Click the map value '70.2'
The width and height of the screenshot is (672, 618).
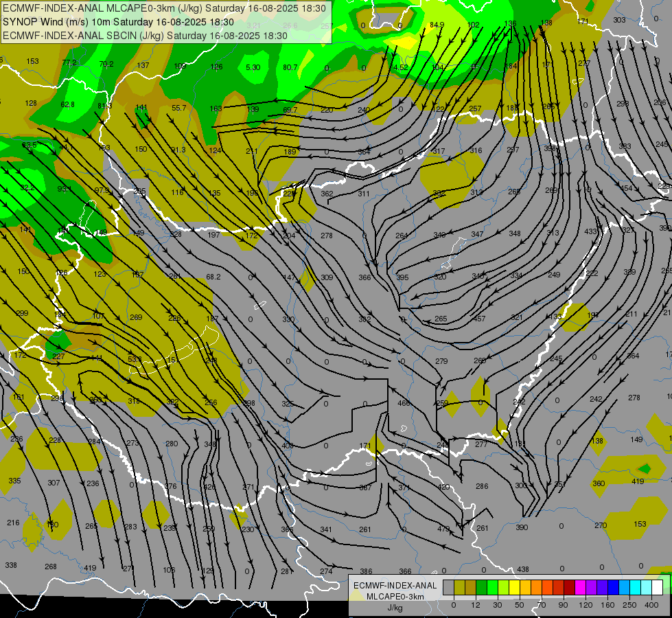click(x=106, y=64)
